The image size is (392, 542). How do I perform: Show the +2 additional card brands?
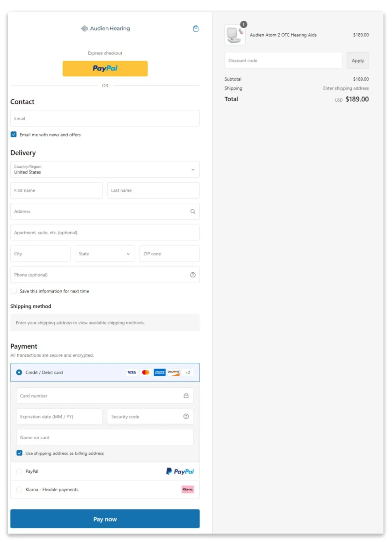(x=188, y=372)
